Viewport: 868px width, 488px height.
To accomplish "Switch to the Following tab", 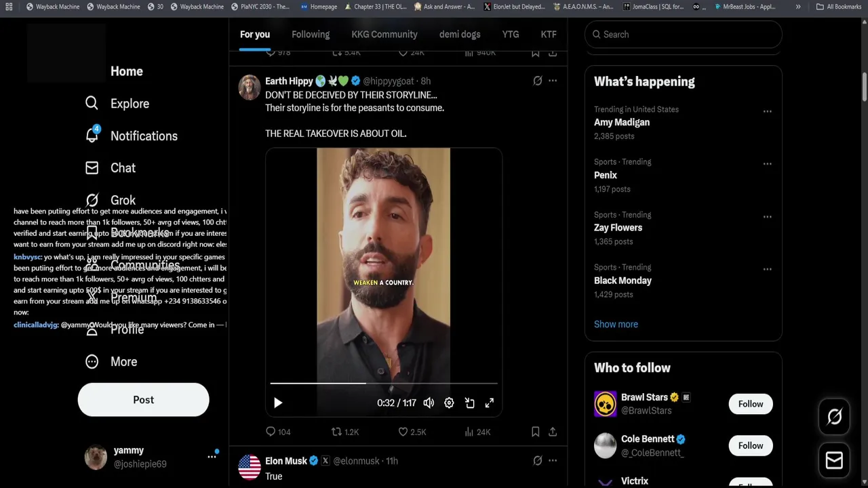I will point(311,35).
